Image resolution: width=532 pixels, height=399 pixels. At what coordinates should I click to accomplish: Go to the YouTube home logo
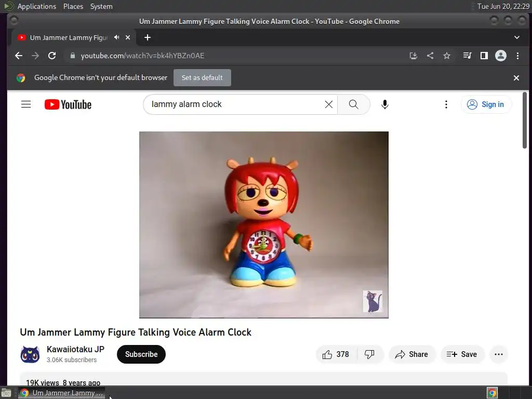click(x=68, y=104)
